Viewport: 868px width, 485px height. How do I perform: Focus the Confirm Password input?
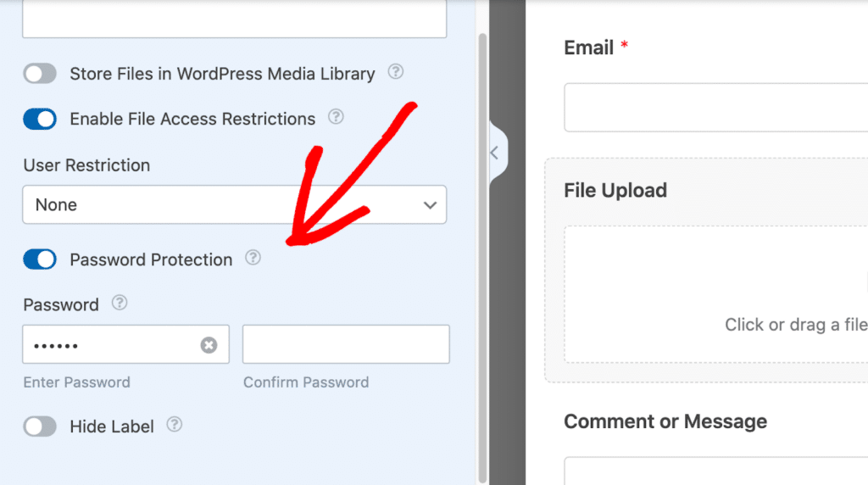(x=346, y=344)
